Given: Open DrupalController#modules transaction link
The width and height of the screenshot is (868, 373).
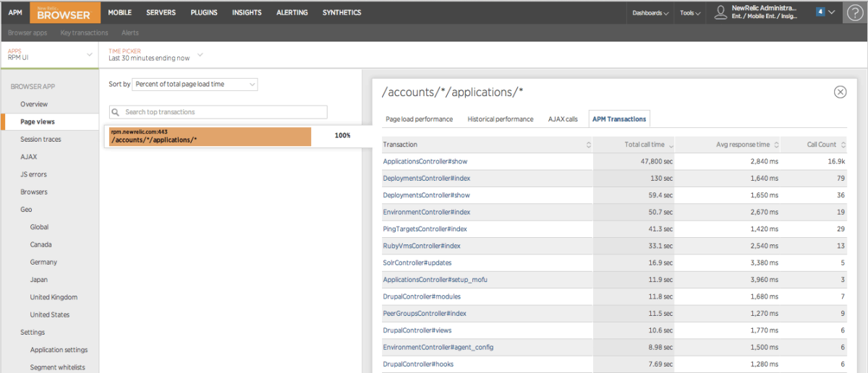Looking at the screenshot, I should click(422, 296).
